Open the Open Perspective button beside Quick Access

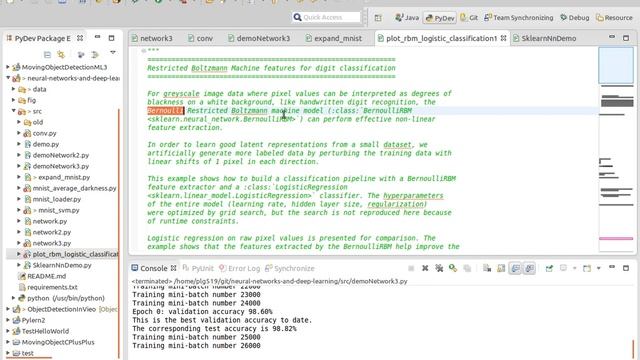[x=378, y=18]
